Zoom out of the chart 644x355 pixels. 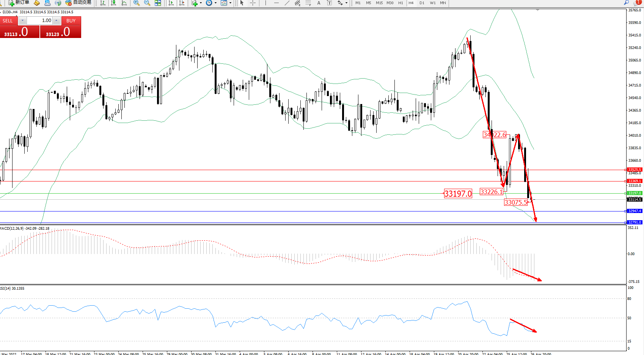coord(147,3)
